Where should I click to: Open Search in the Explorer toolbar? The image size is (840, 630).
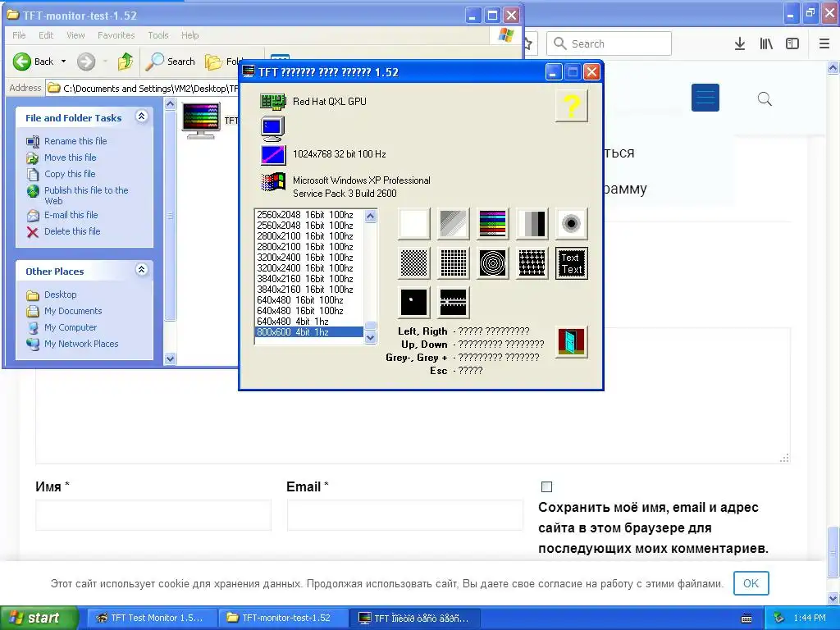[x=171, y=62]
